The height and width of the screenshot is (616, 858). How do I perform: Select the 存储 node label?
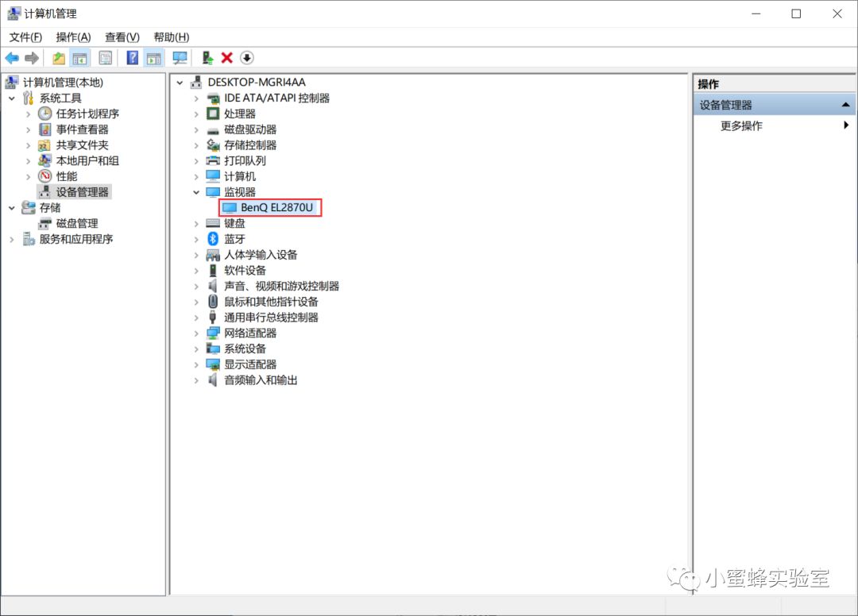point(50,208)
